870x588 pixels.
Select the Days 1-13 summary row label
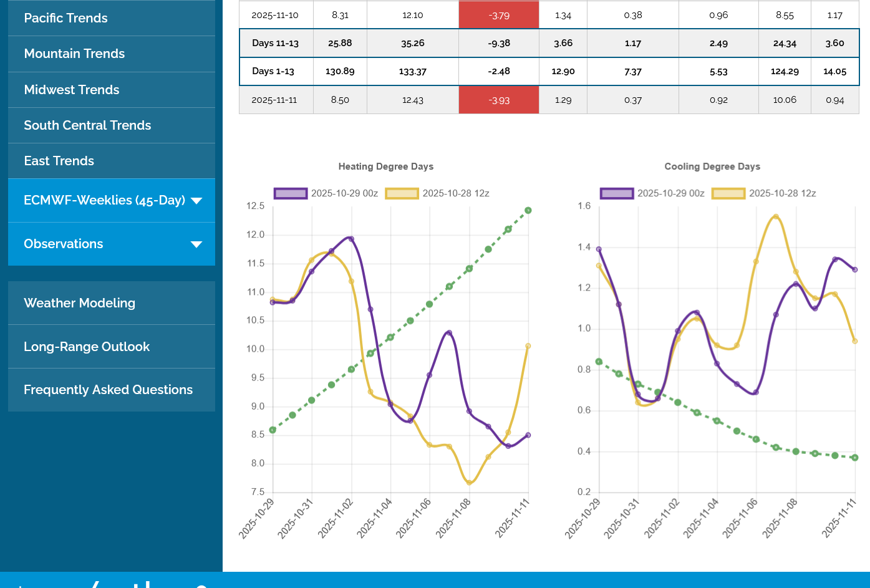pyautogui.click(x=273, y=71)
